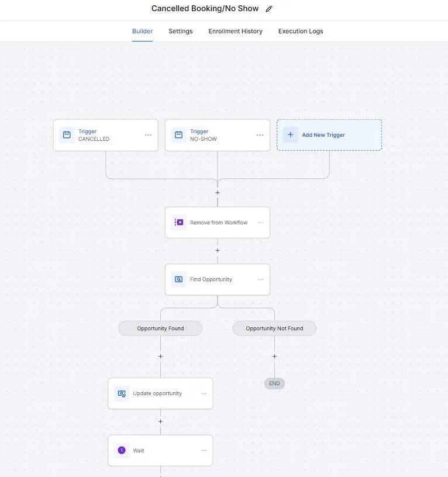Click the END node below Opportunity Not Found
The width and height of the screenshot is (448, 477).
274,383
